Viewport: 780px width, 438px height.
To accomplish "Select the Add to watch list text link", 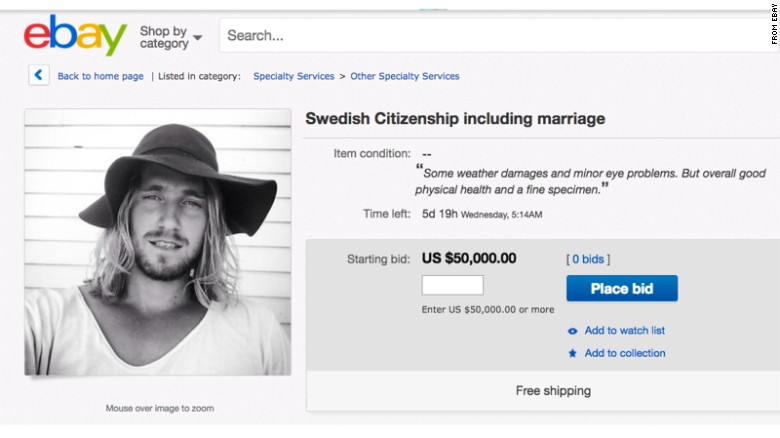I will point(624,331).
